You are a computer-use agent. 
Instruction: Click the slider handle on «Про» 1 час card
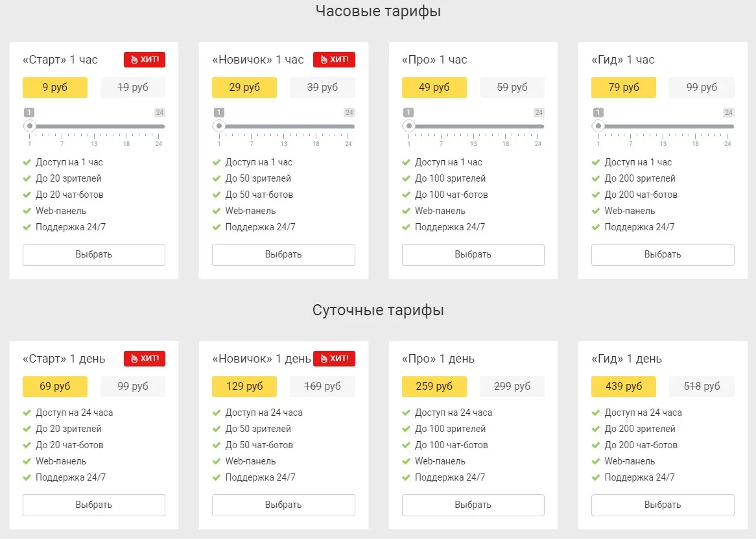click(409, 126)
